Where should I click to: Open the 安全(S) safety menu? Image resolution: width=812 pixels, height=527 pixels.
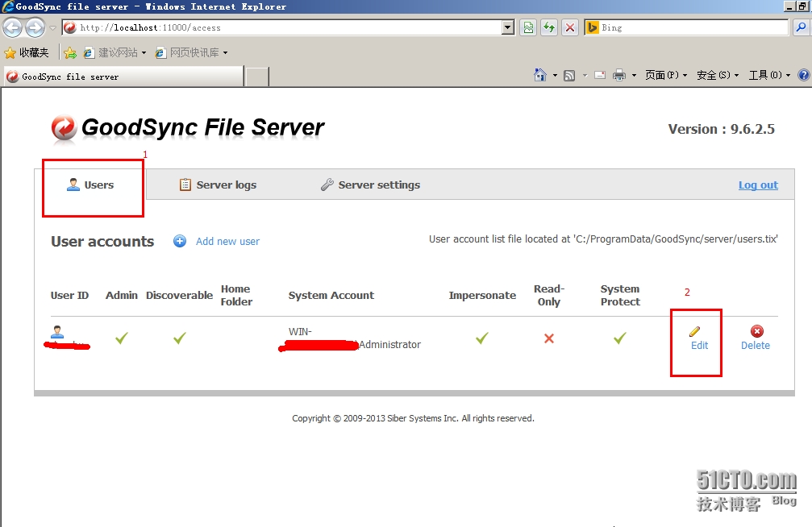718,76
